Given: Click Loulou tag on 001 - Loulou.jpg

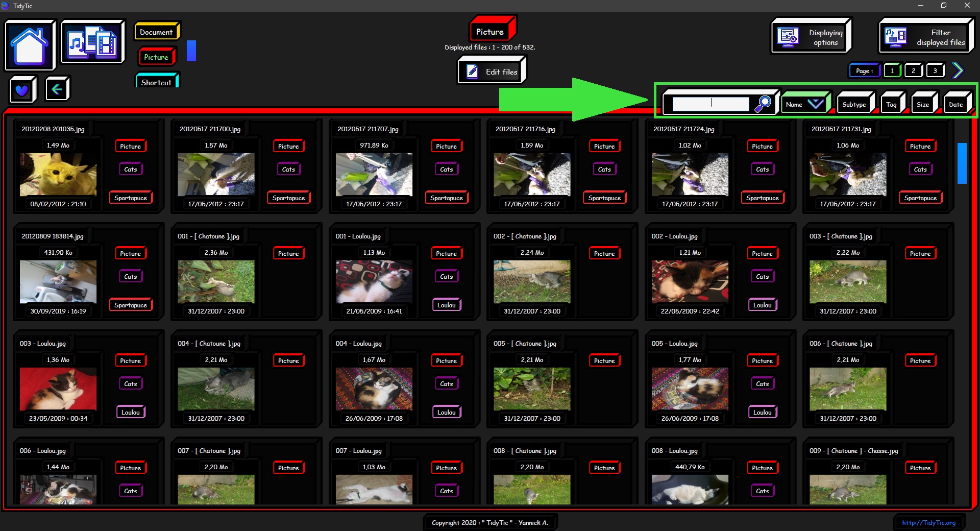Looking at the screenshot, I should pos(447,305).
